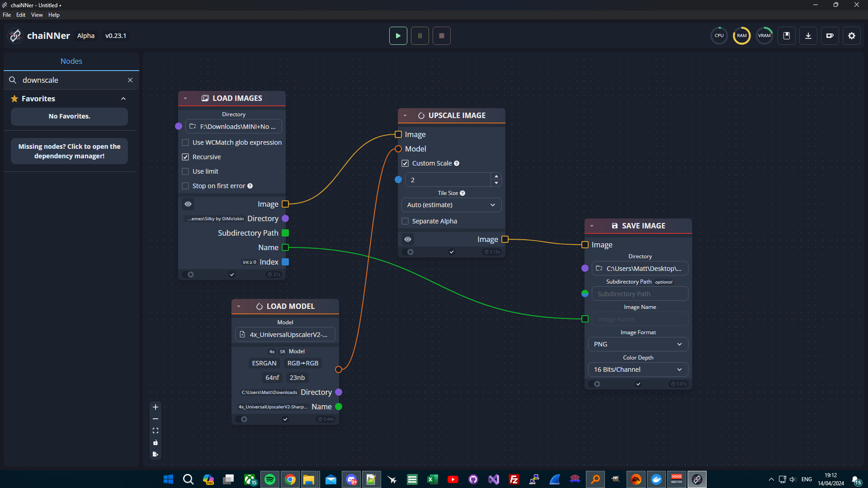Run the chain with the play button
Screen dimensions: 868x488
coord(398,36)
